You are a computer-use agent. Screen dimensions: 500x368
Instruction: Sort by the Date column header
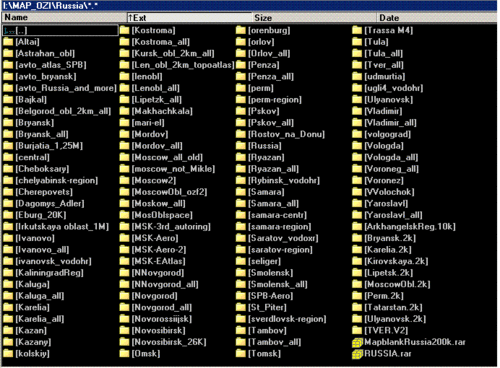(x=437, y=18)
